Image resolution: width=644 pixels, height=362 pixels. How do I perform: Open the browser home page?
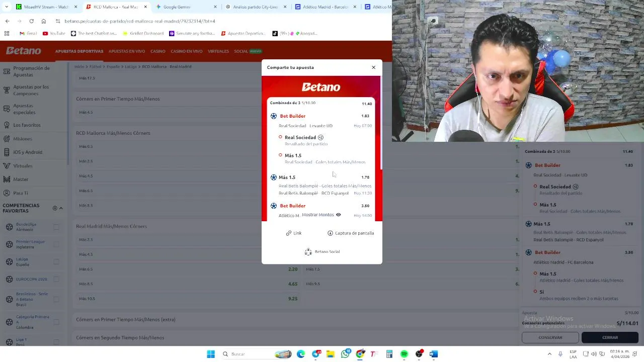tap(44, 21)
